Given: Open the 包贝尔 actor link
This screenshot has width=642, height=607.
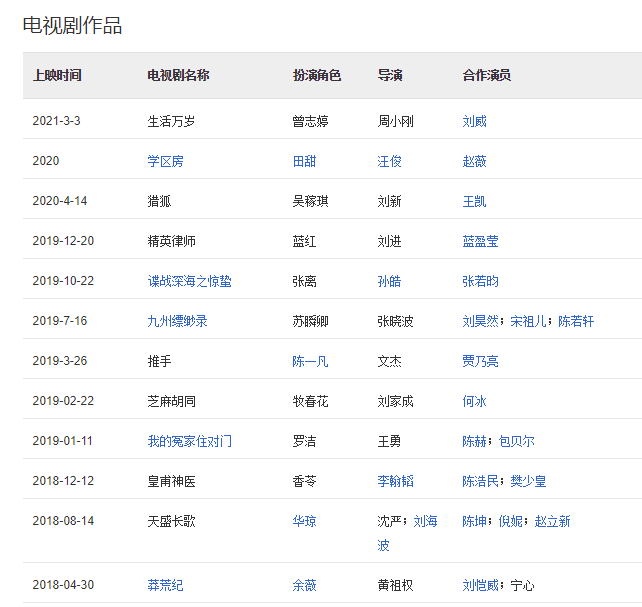Looking at the screenshot, I should [516, 441].
